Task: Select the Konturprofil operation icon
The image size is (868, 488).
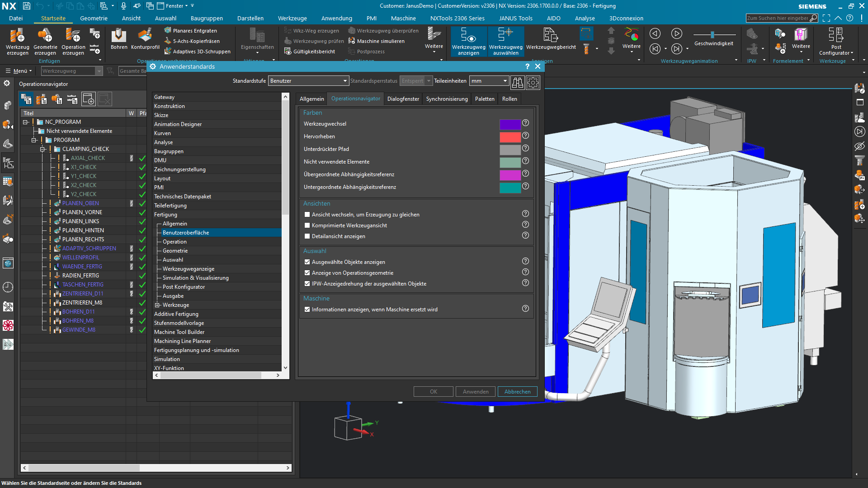Action: (145, 38)
